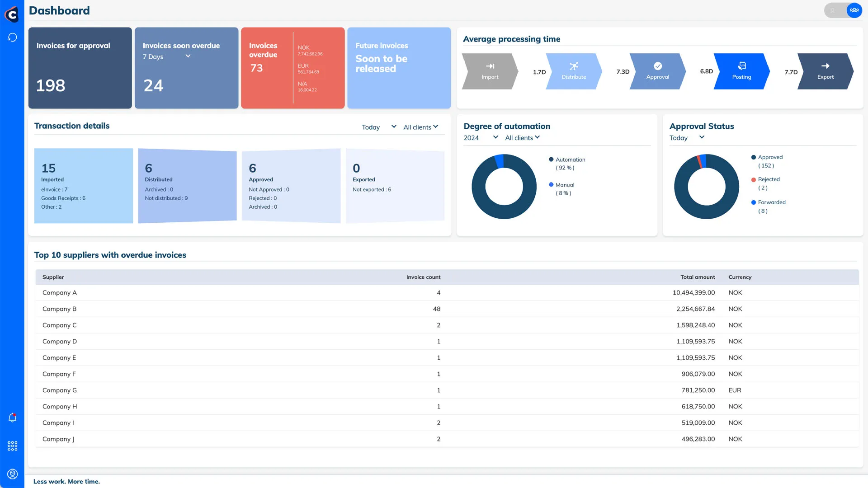Open the apps grid menu icon
Viewport: 868px width, 488px height.
point(12,446)
